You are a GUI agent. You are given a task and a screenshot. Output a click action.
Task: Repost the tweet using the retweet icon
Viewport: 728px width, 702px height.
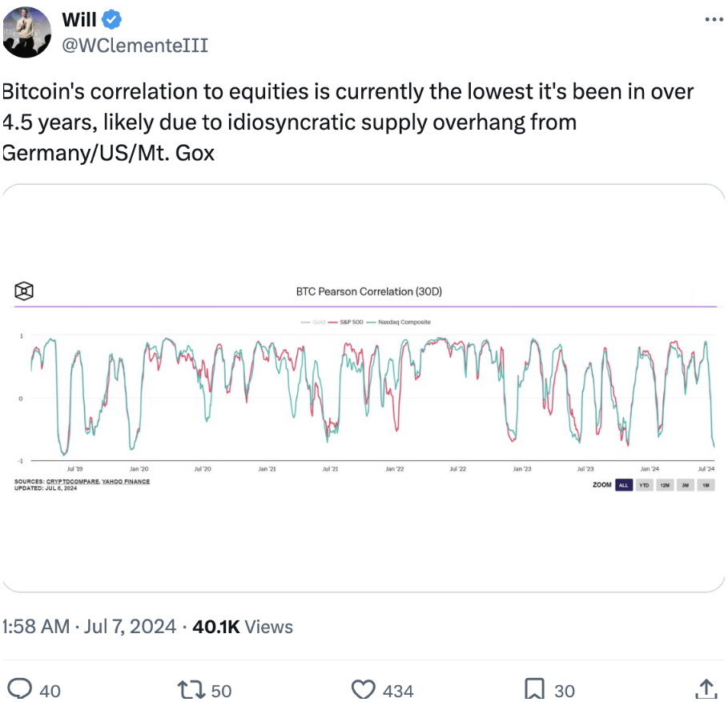pyautogui.click(x=191, y=689)
